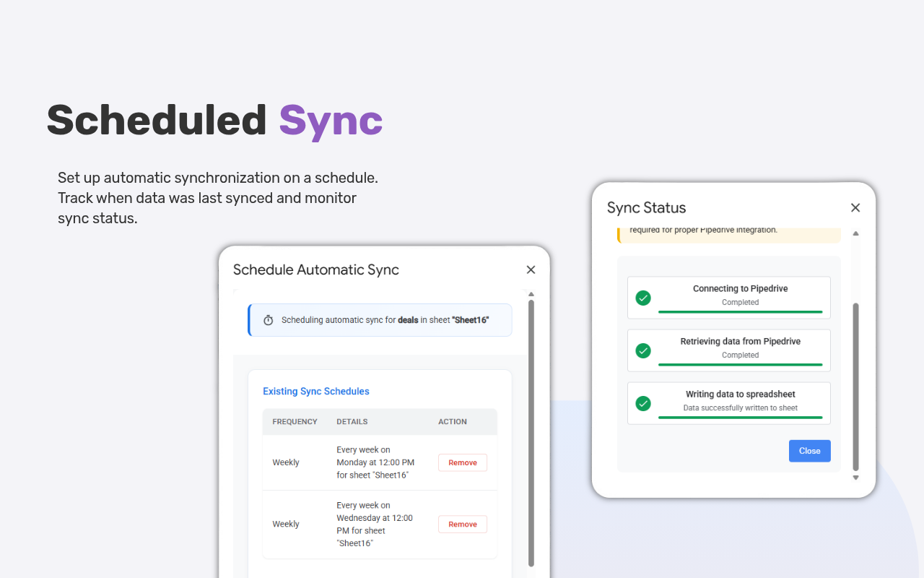The width and height of the screenshot is (924, 578).
Task: Click the X icon on the Sync Status dialog
Action: tap(855, 207)
